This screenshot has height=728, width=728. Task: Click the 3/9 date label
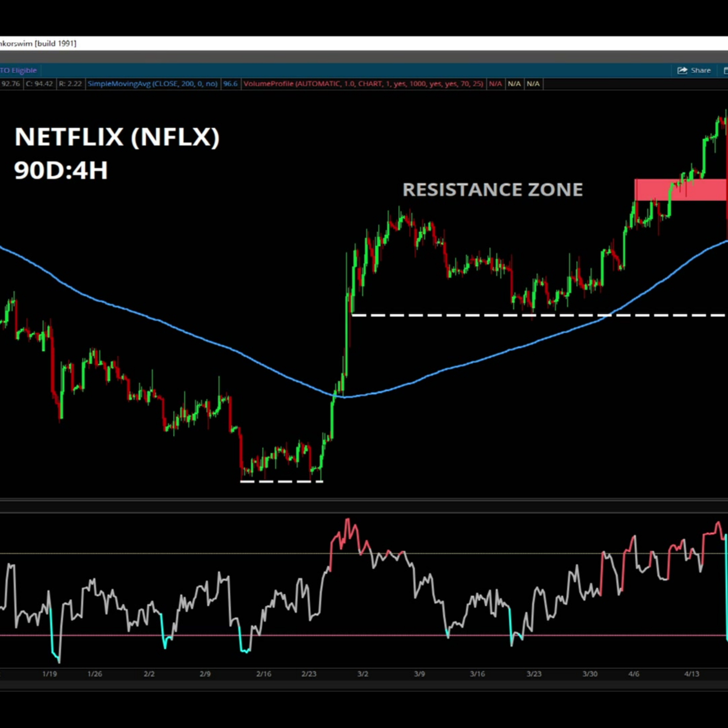click(x=419, y=674)
